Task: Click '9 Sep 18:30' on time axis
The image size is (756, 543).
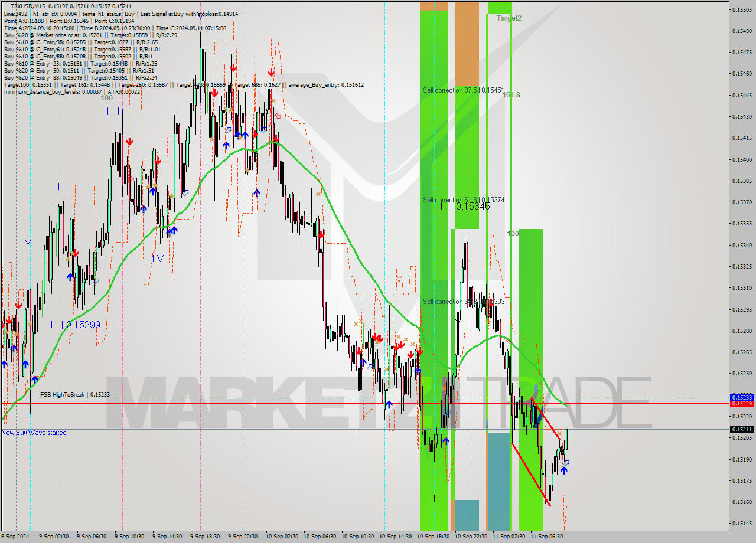Action: 204,537
